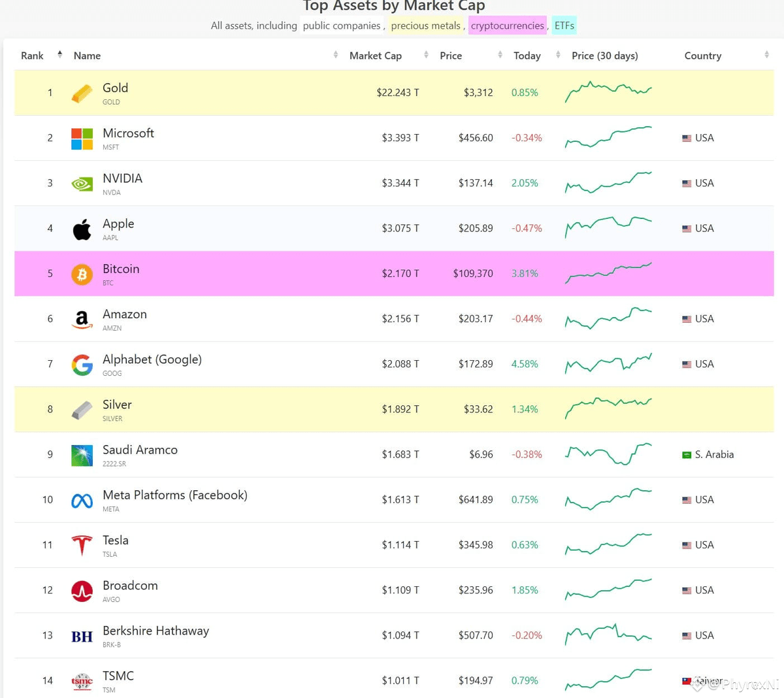784x698 pixels.
Task: Filter by cryptocurrencies tag
Action: click(507, 25)
